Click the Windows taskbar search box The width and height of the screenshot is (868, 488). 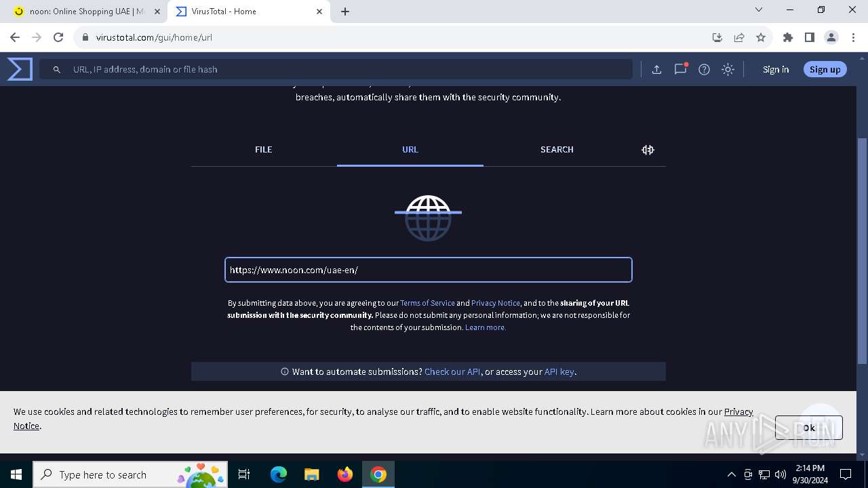coord(130,474)
